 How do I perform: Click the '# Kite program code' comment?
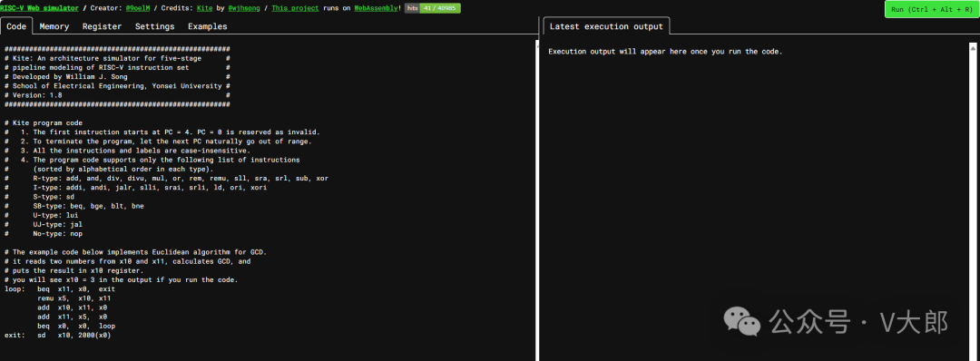44,122
